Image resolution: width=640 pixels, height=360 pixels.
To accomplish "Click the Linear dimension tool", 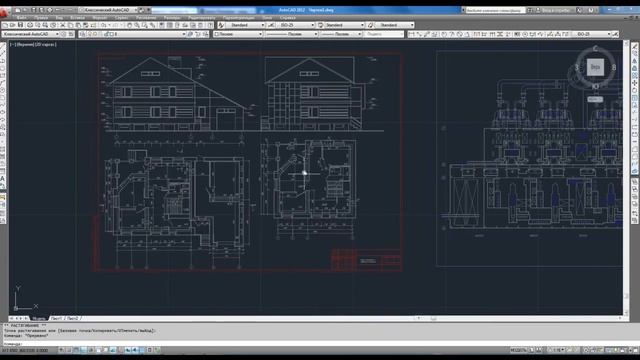I will click(411, 34).
